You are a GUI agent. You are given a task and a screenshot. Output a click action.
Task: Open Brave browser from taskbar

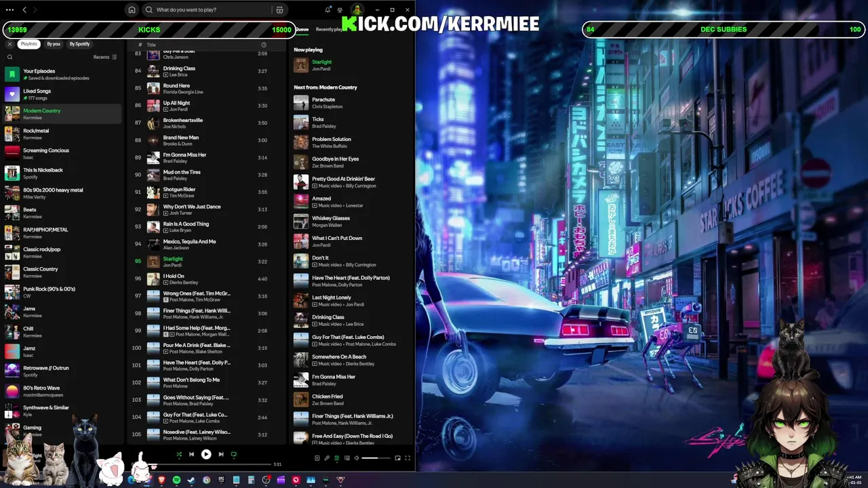coord(161,480)
